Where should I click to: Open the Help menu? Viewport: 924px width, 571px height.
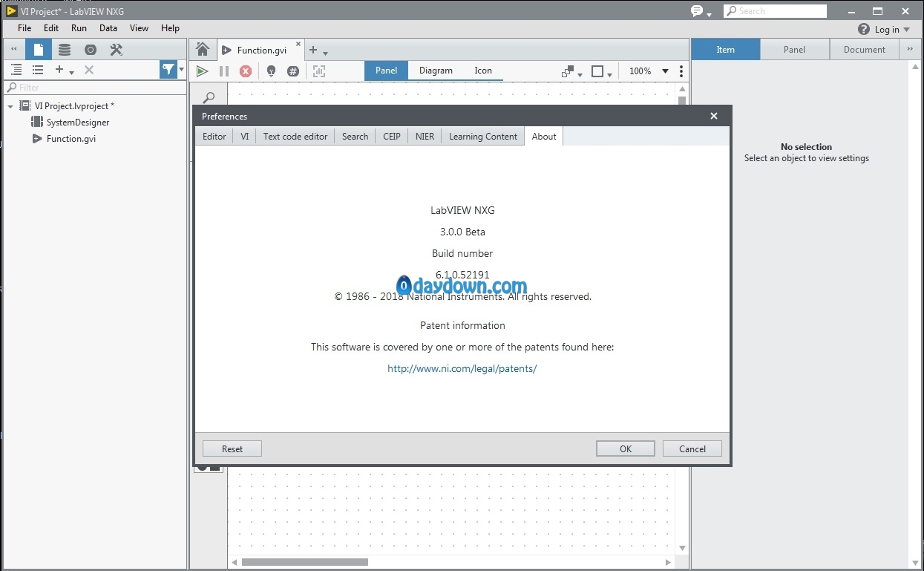pos(170,28)
